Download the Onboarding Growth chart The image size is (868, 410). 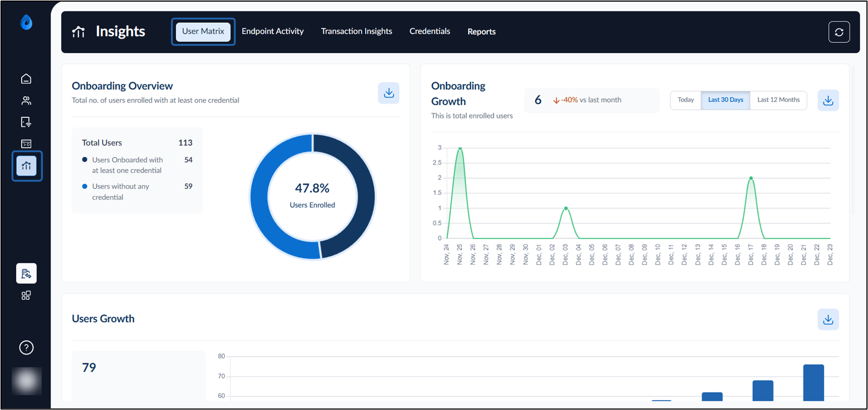(828, 100)
